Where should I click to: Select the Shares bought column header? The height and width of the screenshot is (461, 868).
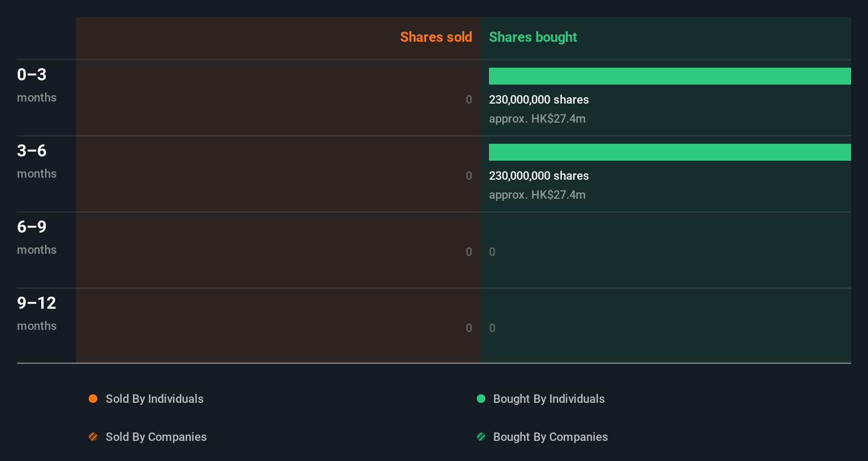click(x=533, y=37)
